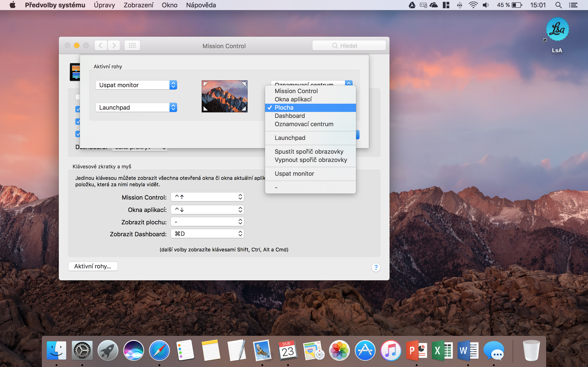Click the Hledat search field
Viewport: 588px width, 367px height.
pyautogui.click(x=349, y=46)
